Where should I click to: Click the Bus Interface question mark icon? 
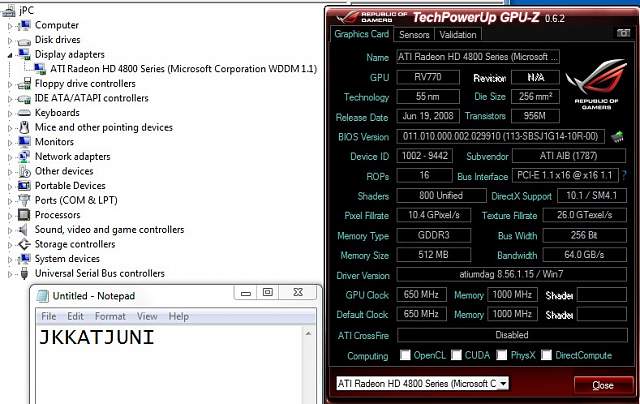624,175
